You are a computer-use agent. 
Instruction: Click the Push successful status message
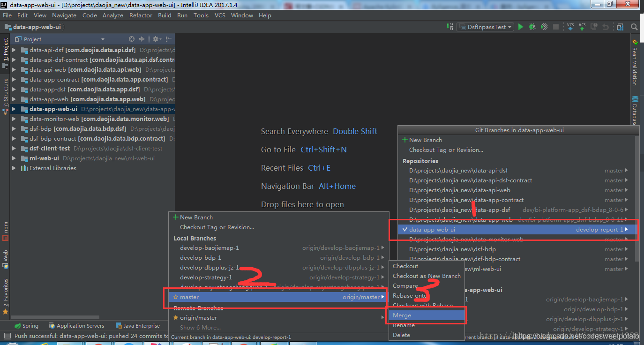point(91,336)
